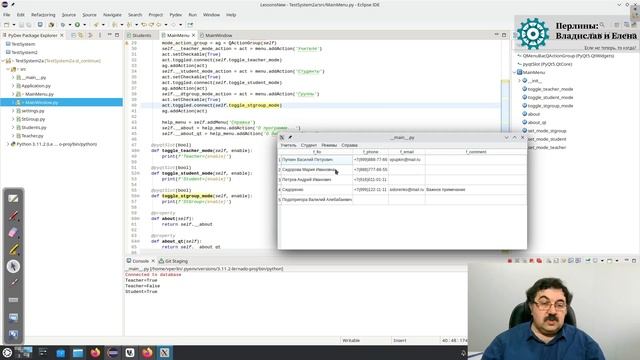Viewport: 640px width, 360px height.
Task: Select the yellow highlighter annotation tool
Action: point(13,249)
